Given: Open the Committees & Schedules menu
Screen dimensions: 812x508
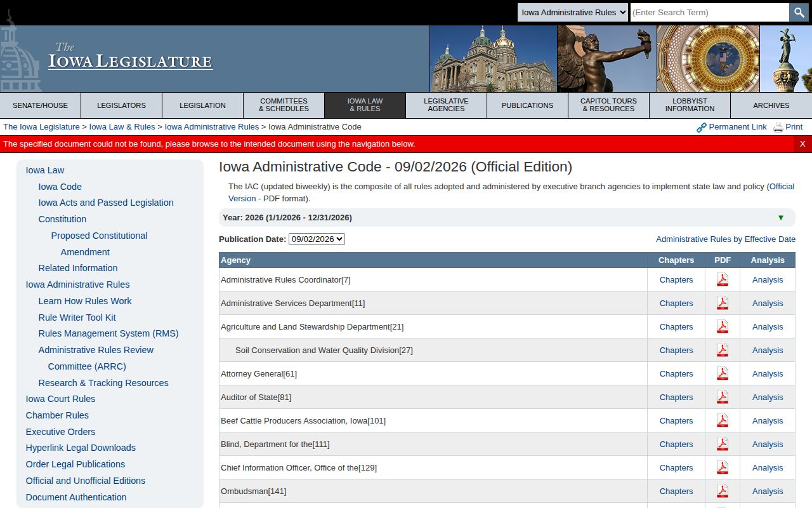Looking at the screenshot, I should [284, 105].
